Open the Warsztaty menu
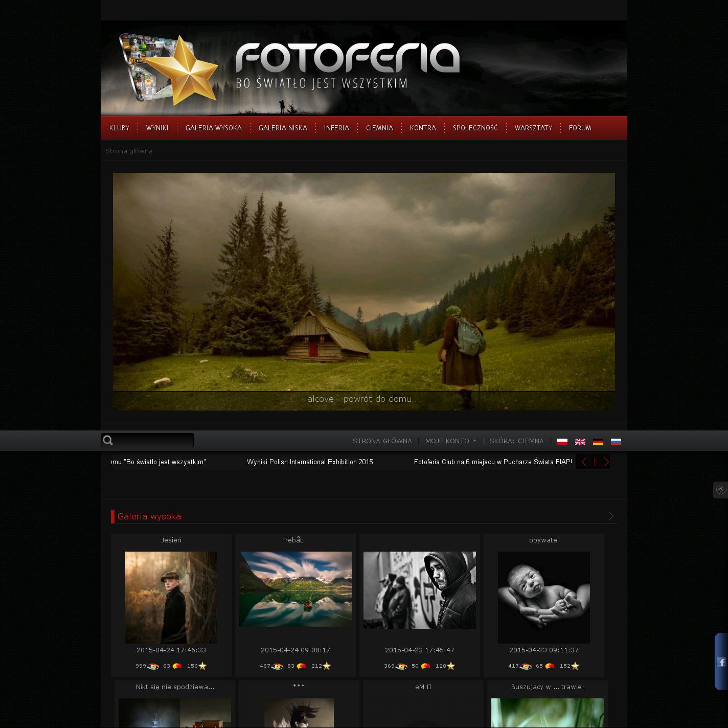The height and width of the screenshot is (728, 728). (x=533, y=128)
